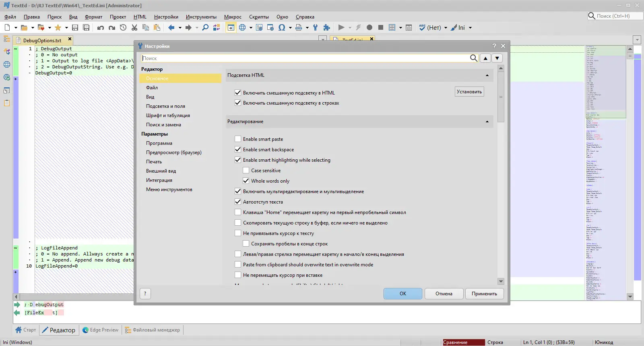Screen dimensions: 644x346
Task: Start macro recording with the round record icon
Action: pyautogui.click(x=369, y=28)
